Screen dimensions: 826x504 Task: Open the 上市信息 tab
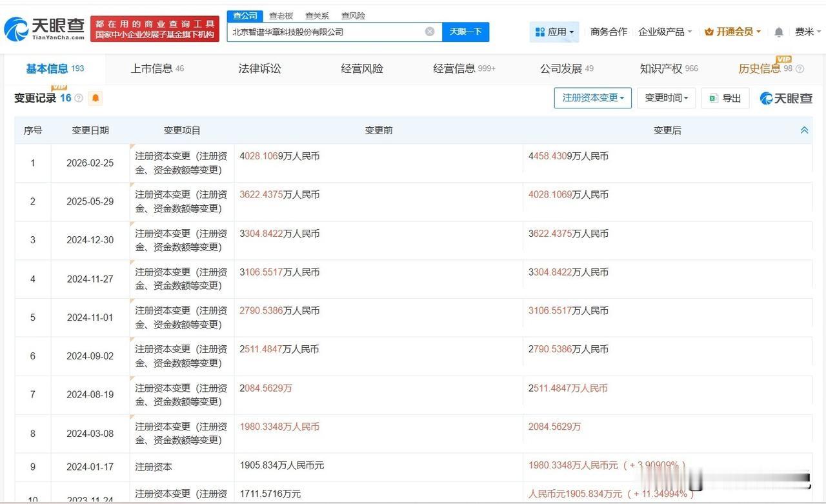point(157,68)
